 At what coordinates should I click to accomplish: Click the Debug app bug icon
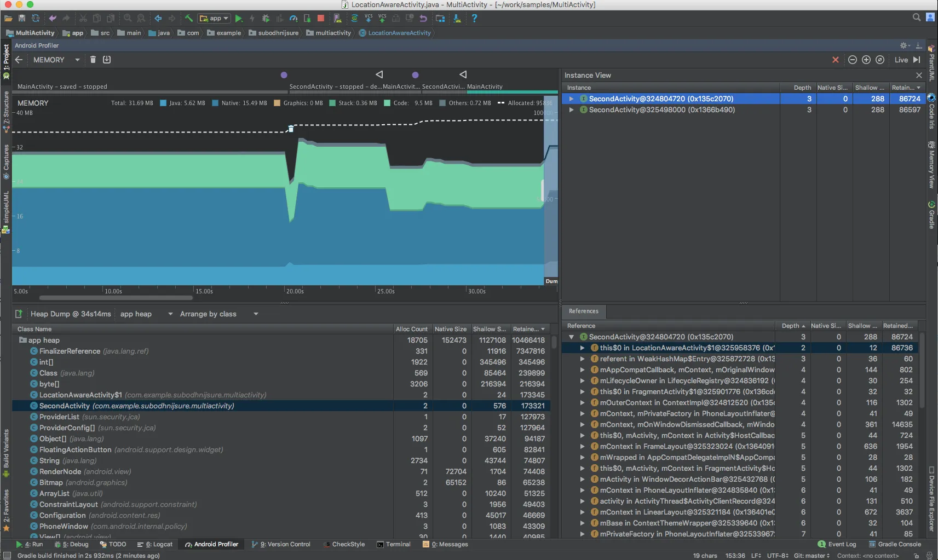[x=266, y=18]
